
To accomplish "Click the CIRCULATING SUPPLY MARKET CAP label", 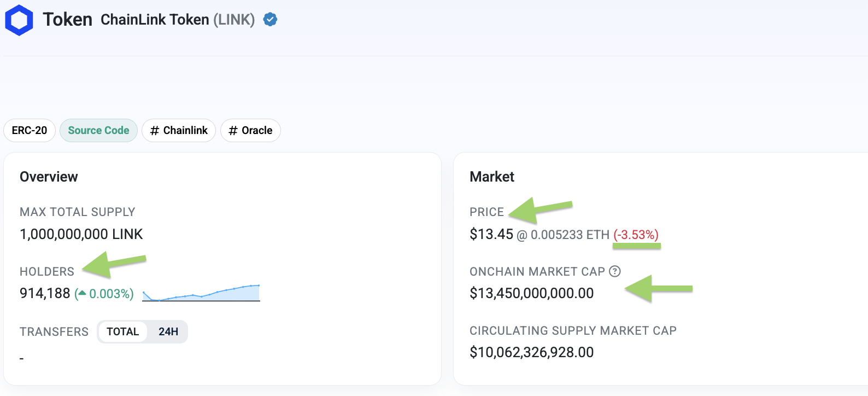I will 573,330.
